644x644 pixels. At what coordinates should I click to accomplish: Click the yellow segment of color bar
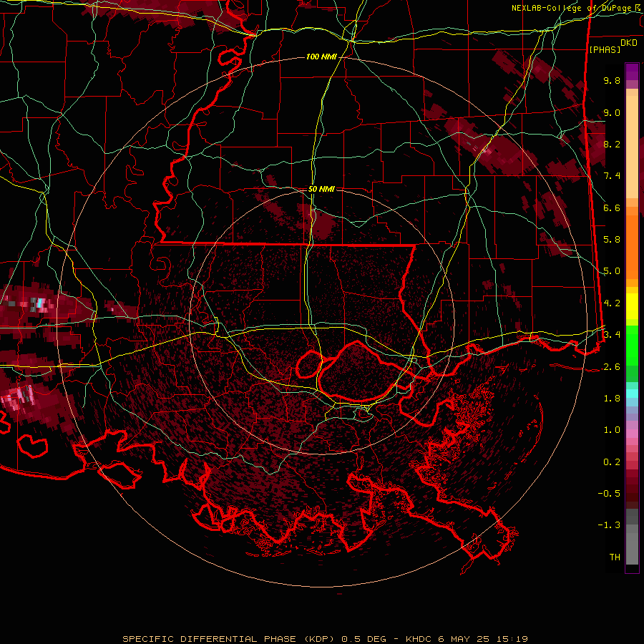[632, 306]
